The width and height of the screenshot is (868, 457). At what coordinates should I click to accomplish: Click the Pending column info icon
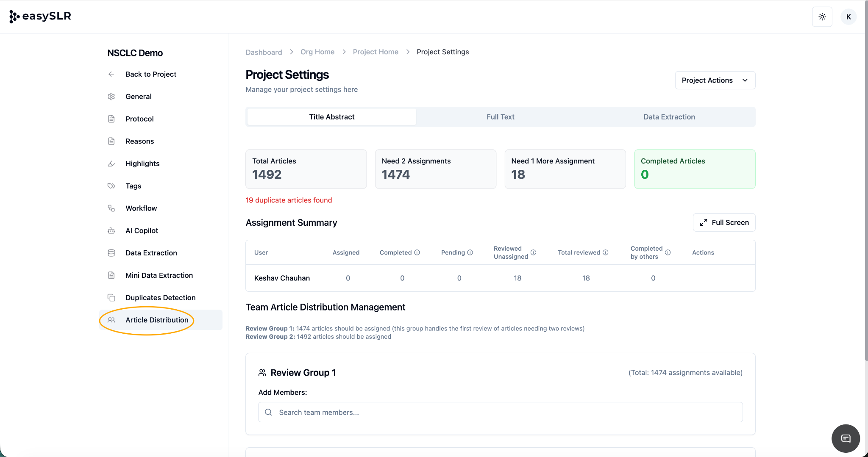[x=470, y=252]
